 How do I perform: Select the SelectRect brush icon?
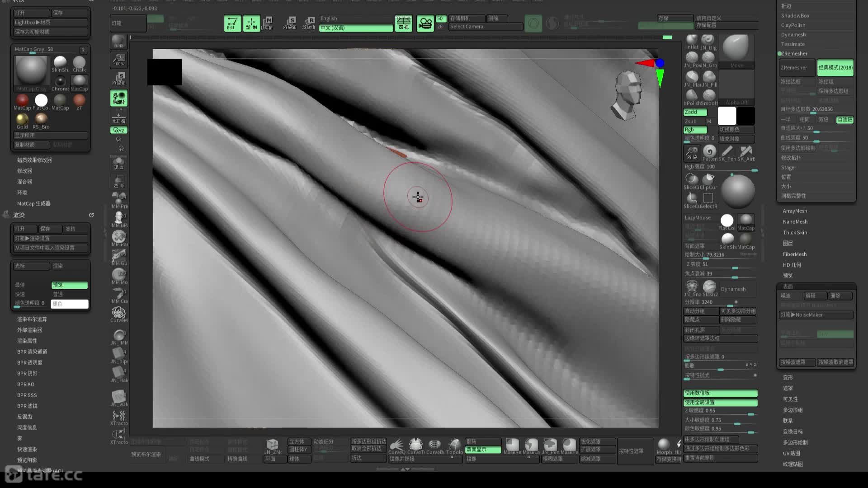(x=708, y=201)
